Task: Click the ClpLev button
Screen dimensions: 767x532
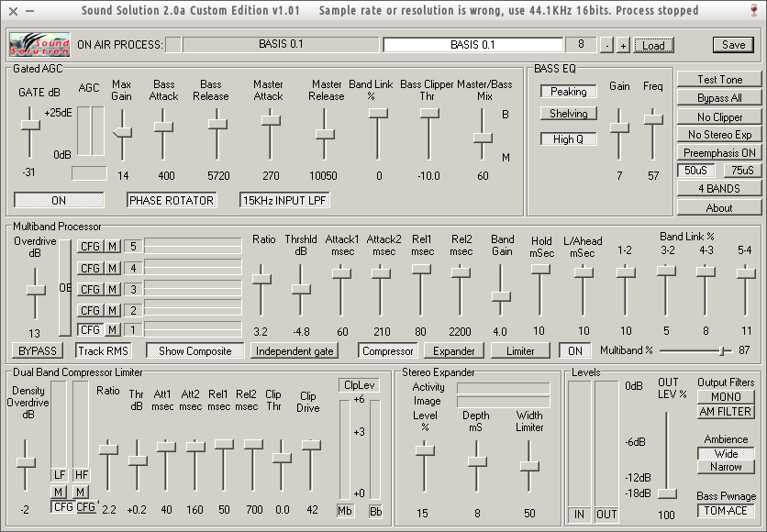Action: point(359,385)
